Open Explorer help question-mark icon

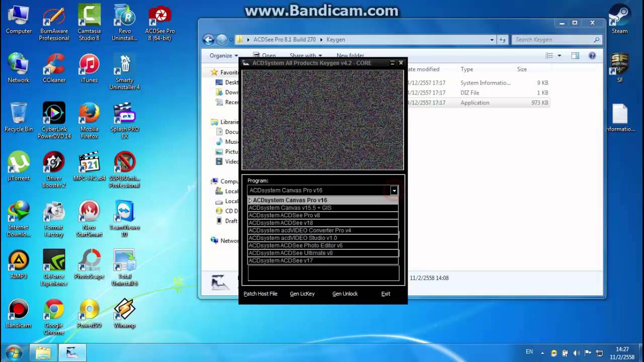click(592, 55)
